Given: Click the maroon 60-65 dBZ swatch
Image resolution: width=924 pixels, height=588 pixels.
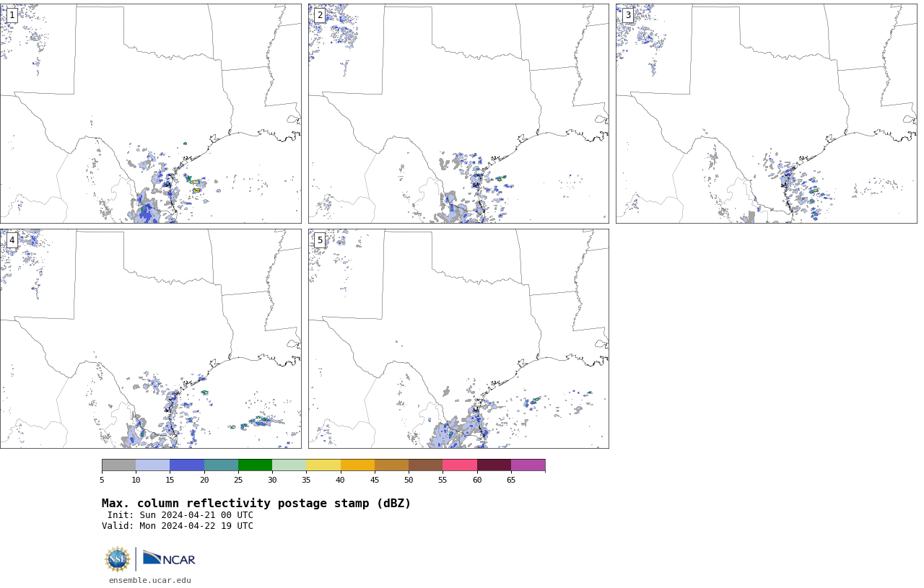Looking at the screenshot, I should pos(494,465).
